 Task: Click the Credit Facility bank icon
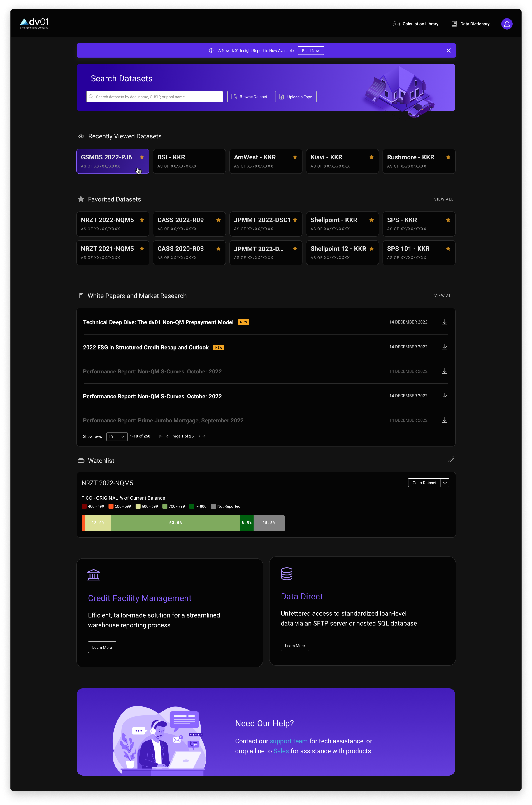point(94,575)
